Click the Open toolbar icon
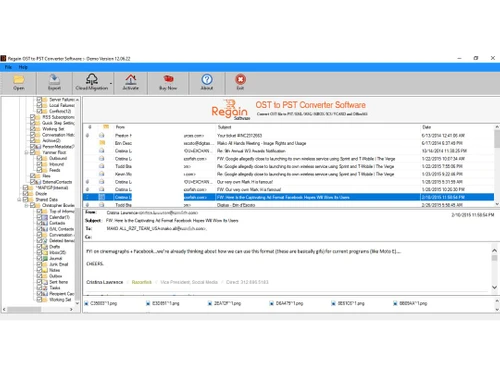 (x=19, y=80)
